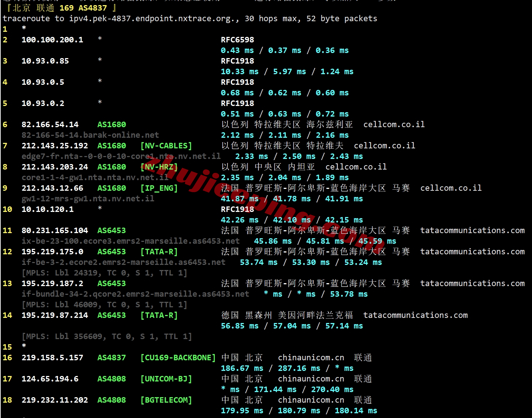Click hostname edge7-fr.nta--0-0-0-10-core1.nta.nv.net.il

click(x=121, y=156)
